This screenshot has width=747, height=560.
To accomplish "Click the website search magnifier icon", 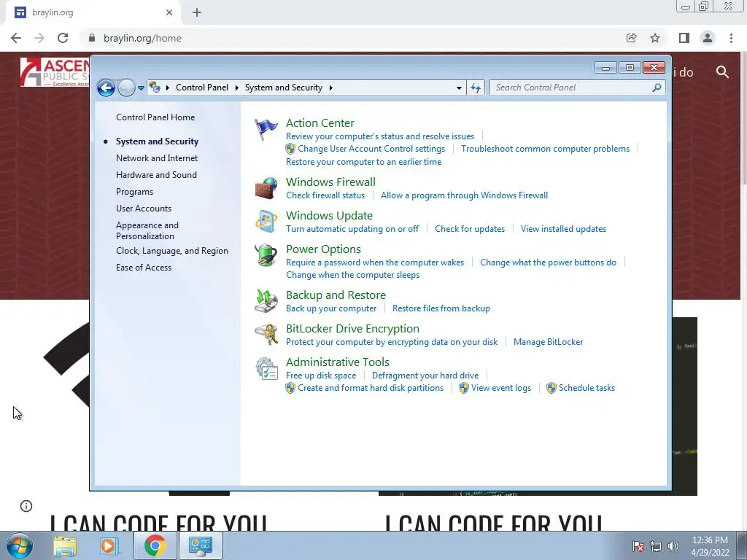I will click(x=722, y=72).
